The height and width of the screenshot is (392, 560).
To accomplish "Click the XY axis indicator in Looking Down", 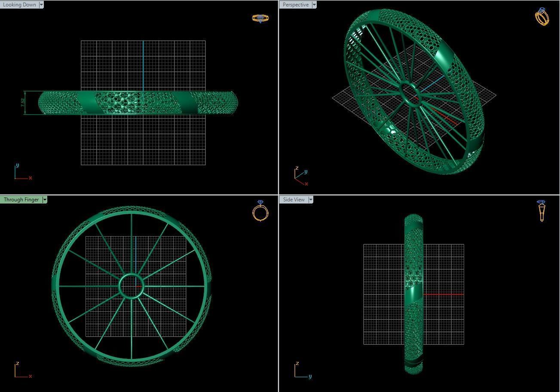I will point(22,172).
